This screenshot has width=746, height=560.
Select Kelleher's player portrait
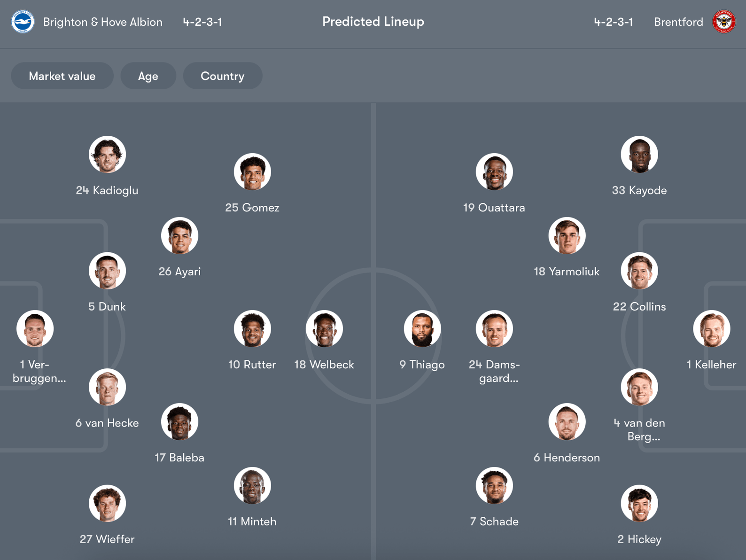(x=712, y=329)
